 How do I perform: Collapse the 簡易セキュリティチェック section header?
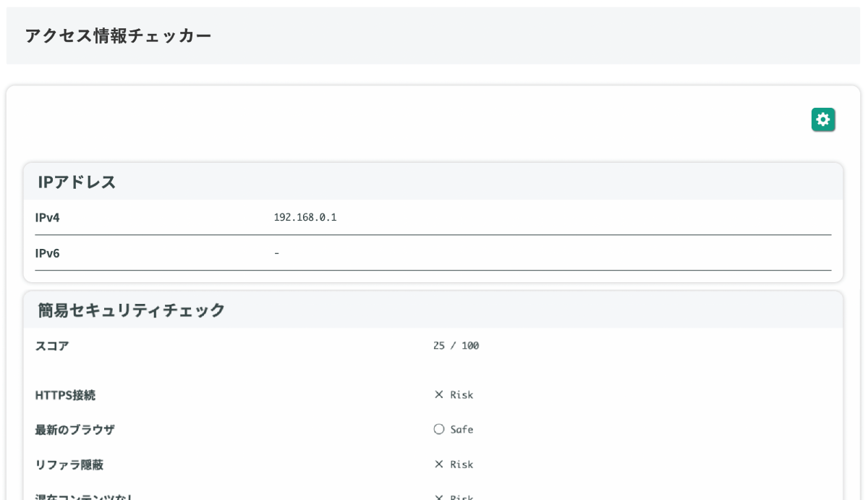(x=130, y=310)
